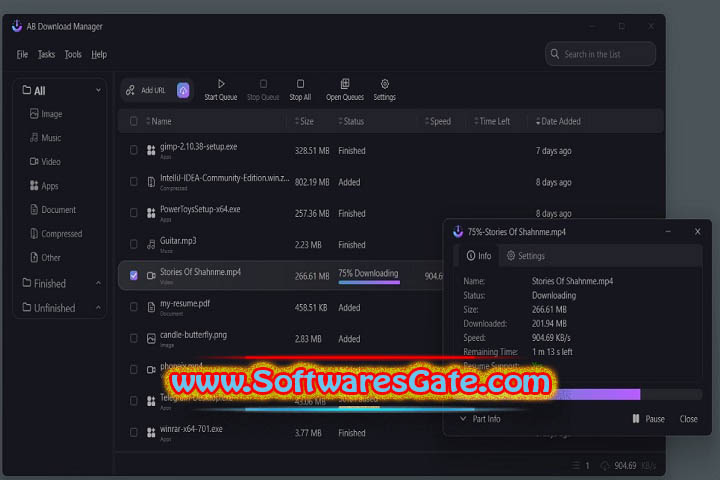
Task: Pause the Stories Of Shahnme.mp4 download
Action: [648, 419]
